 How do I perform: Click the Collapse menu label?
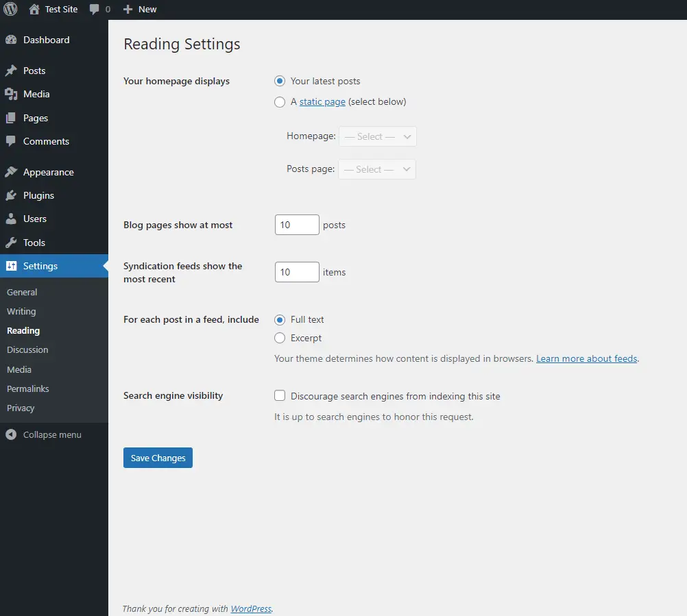coord(52,434)
